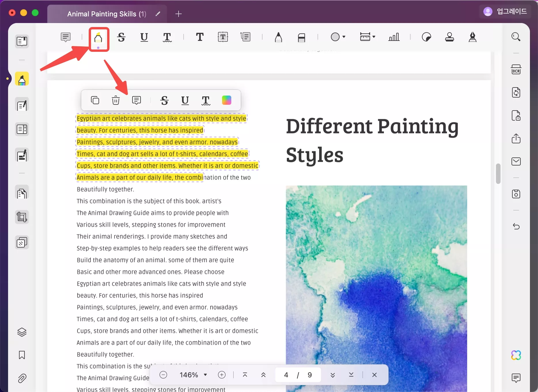Screen dimensions: 538x392
Task: Click the 업그레이드 upgrade button
Action: [505, 12]
